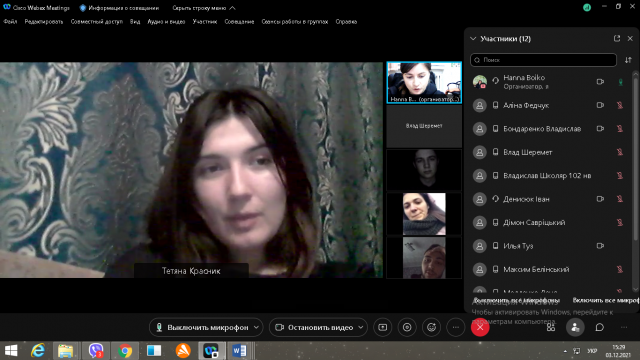Open Google Chrome from taskbar

(x=125, y=351)
